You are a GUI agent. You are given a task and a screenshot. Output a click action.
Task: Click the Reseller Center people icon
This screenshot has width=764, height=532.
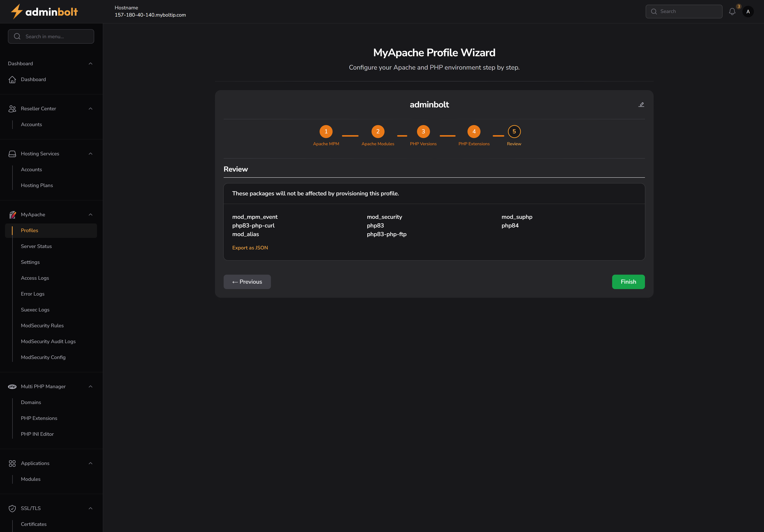click(x=12, y=108)
